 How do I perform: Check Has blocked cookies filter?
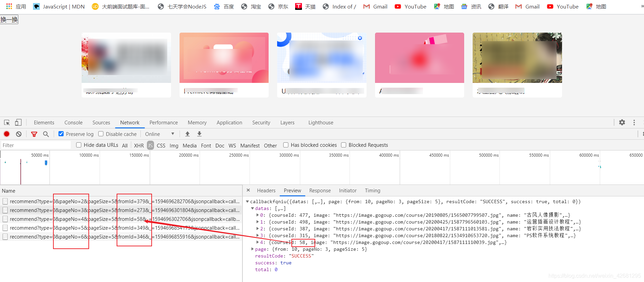pyautogui.click(x=286, y=145)
